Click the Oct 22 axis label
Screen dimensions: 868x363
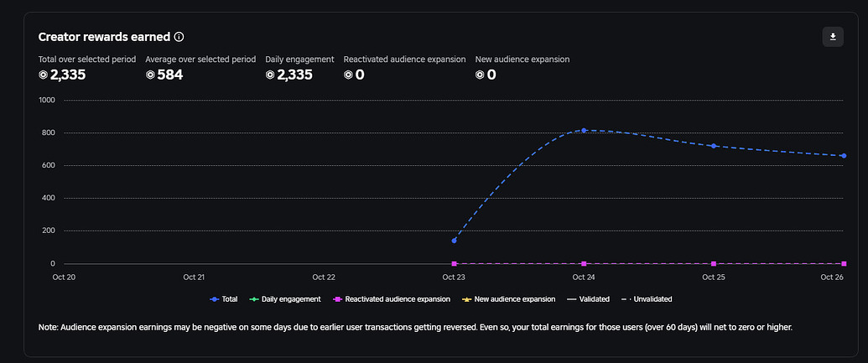324,277
